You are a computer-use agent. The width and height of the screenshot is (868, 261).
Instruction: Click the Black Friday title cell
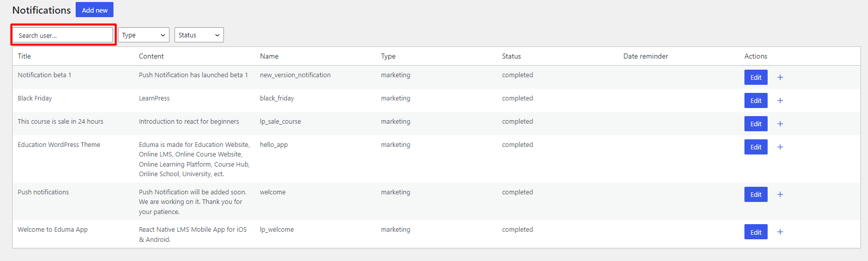click(x=35, y=98)
